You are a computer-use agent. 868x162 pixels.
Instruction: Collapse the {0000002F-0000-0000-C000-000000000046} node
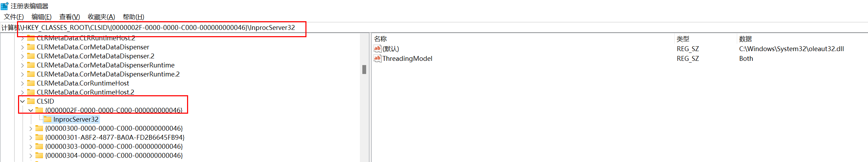coord(31,111)
